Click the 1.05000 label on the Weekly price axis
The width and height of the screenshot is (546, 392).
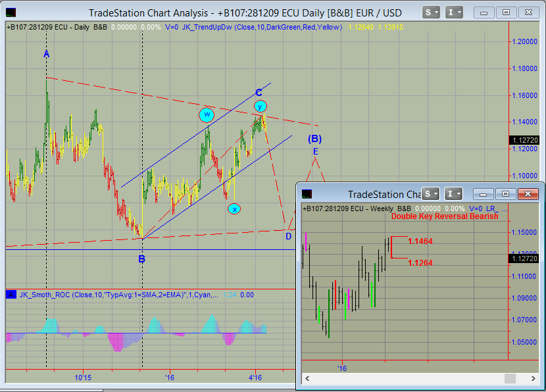pyautogui.click(x=524, y=342)
